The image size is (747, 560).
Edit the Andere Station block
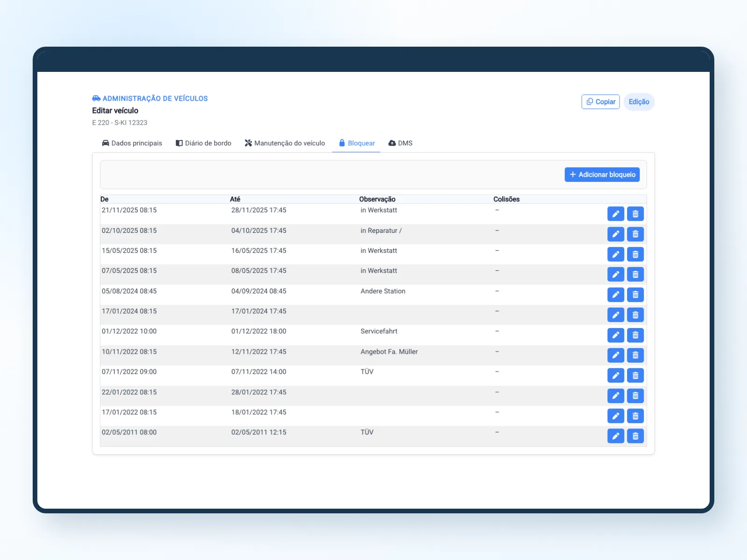pyautogui.click(x=616, y=294)
